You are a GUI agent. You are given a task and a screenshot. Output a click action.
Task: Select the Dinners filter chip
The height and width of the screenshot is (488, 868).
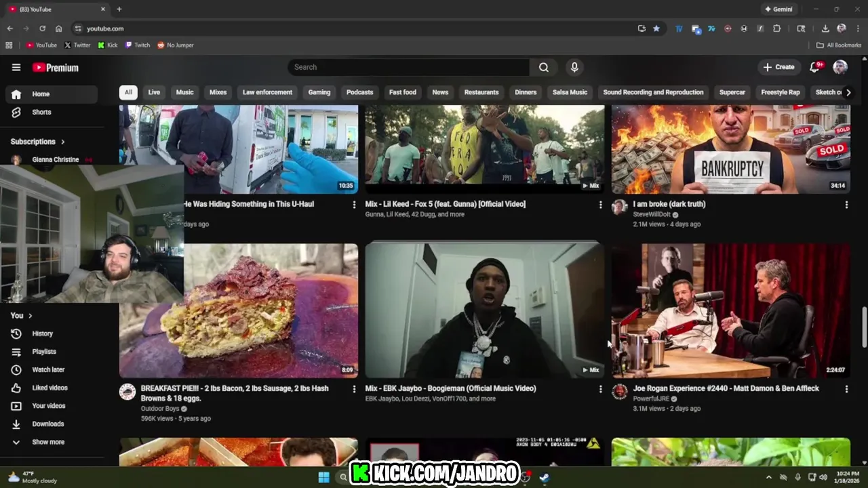click(x=526, y=92)
